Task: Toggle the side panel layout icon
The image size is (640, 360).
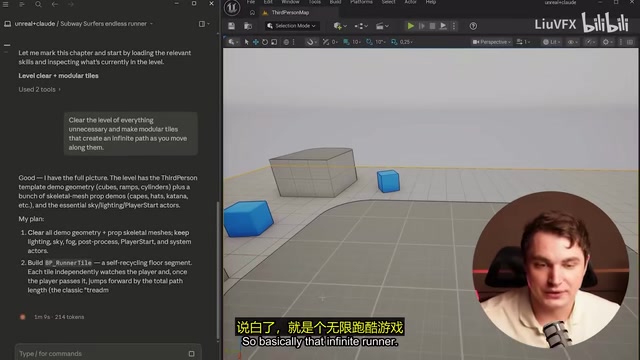Action: pos(202,24)
